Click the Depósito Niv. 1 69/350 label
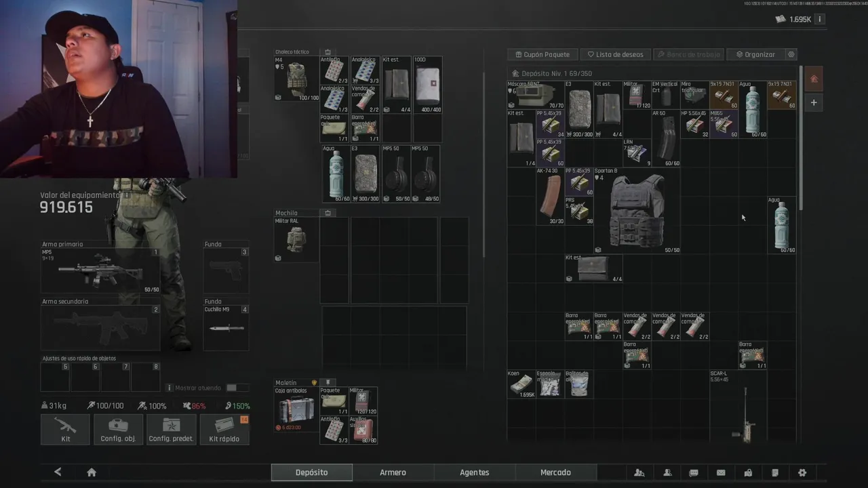 551,73
